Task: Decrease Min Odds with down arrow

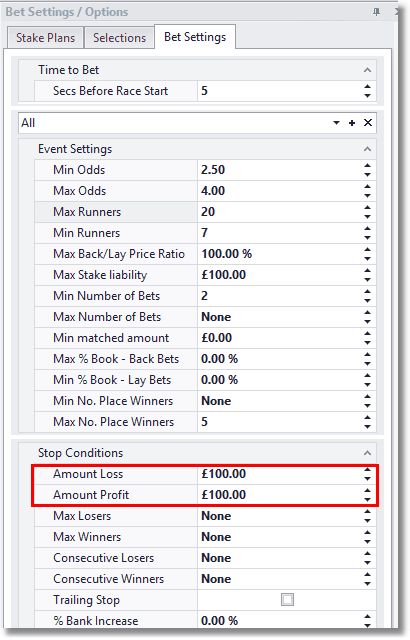Action: click(368, 175)
